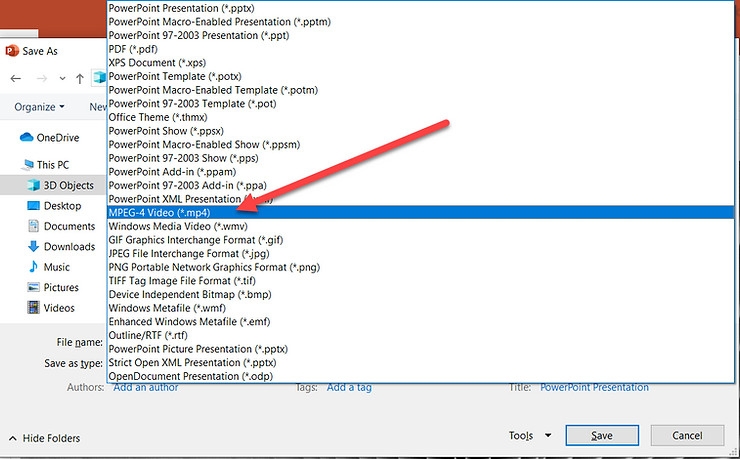Image resolution: width=740 pixels, height=459 pixels.
Task: Choose XPS Document (*.xps) file type
Action: coord(420,63)
